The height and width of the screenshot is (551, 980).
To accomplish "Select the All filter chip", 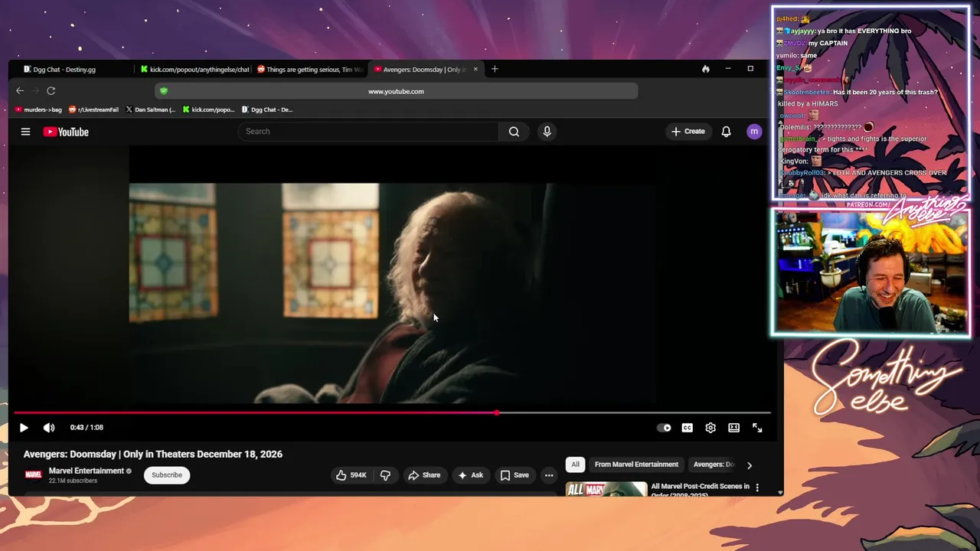I will [575, 465].
